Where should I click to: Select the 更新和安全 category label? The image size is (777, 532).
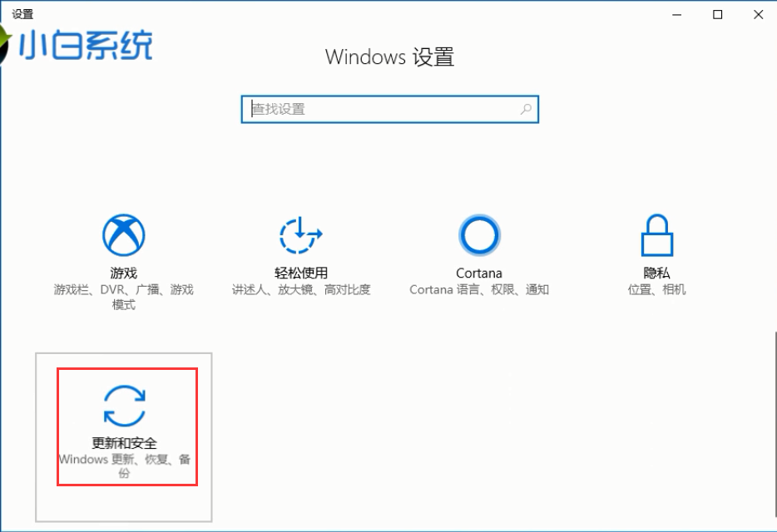click(125, 443)
